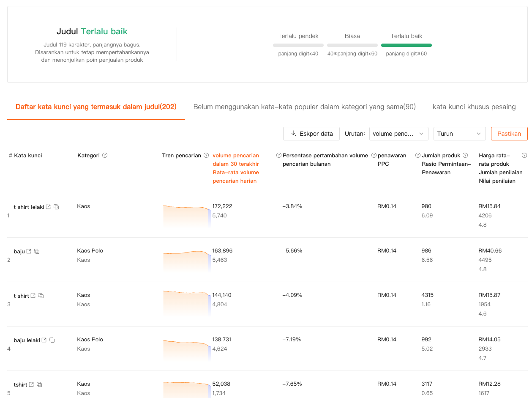Expand the 'Turun' sort order dropdown

coord(459,134)
